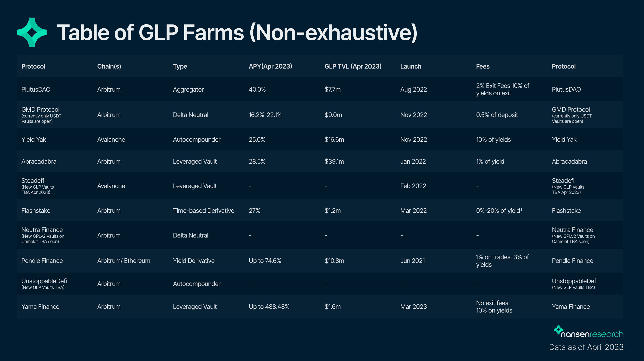This screenshot has width=644, height=361.
Task: Click the 'Yield Derivative' type cell
Action: (194, 261)
